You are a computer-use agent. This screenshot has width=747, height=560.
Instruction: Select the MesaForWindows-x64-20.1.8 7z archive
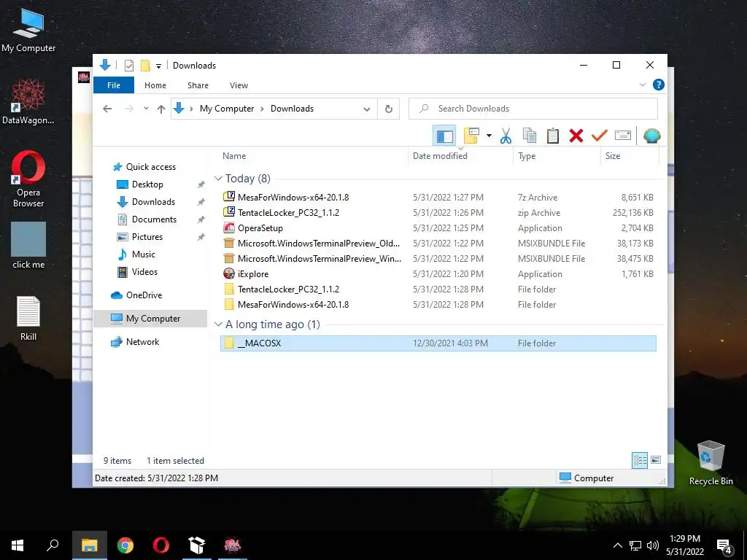[438, 197]
